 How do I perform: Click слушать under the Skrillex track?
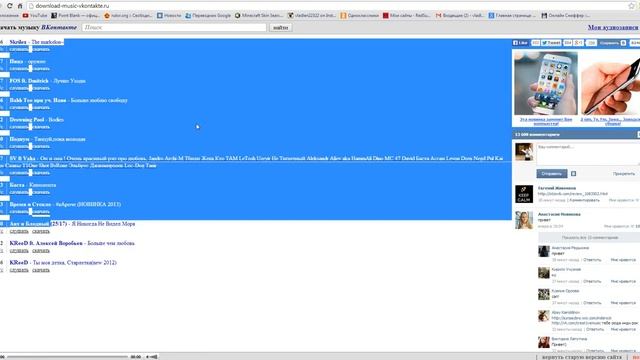coord(19,49)
